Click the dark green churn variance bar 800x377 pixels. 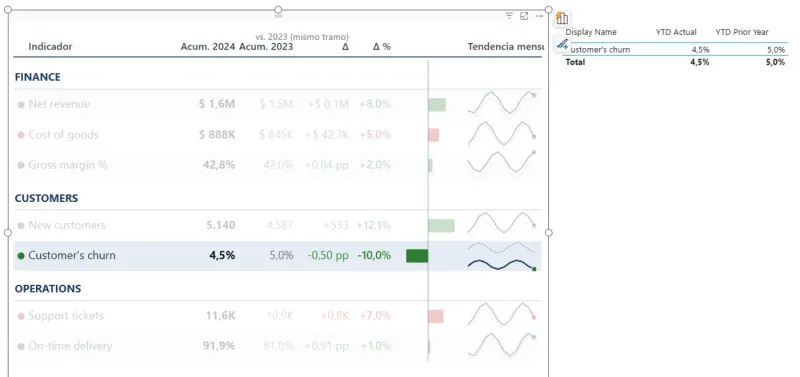pos(417,256)
